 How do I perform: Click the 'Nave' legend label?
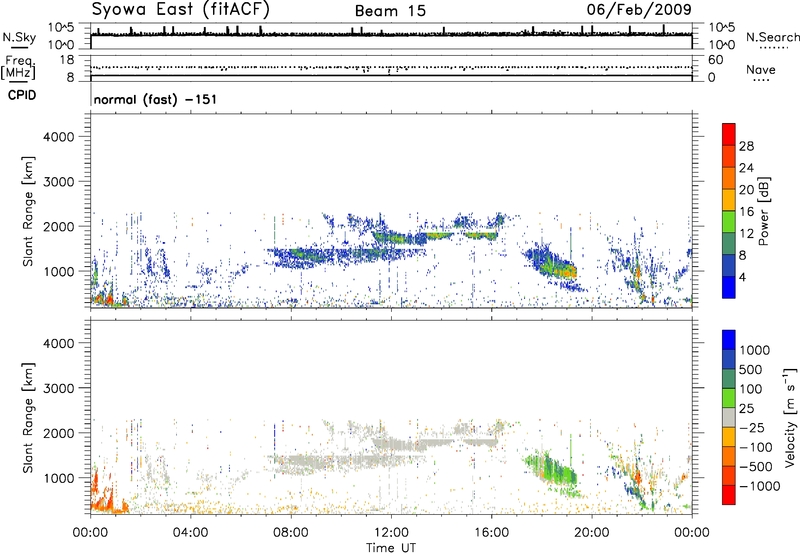pos(760,69)
